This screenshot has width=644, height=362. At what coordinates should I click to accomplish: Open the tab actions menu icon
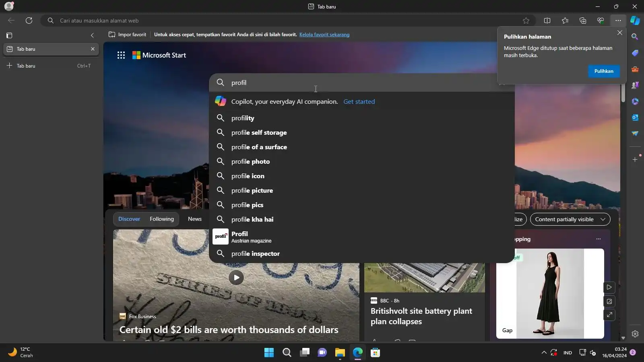click(9, 35)
